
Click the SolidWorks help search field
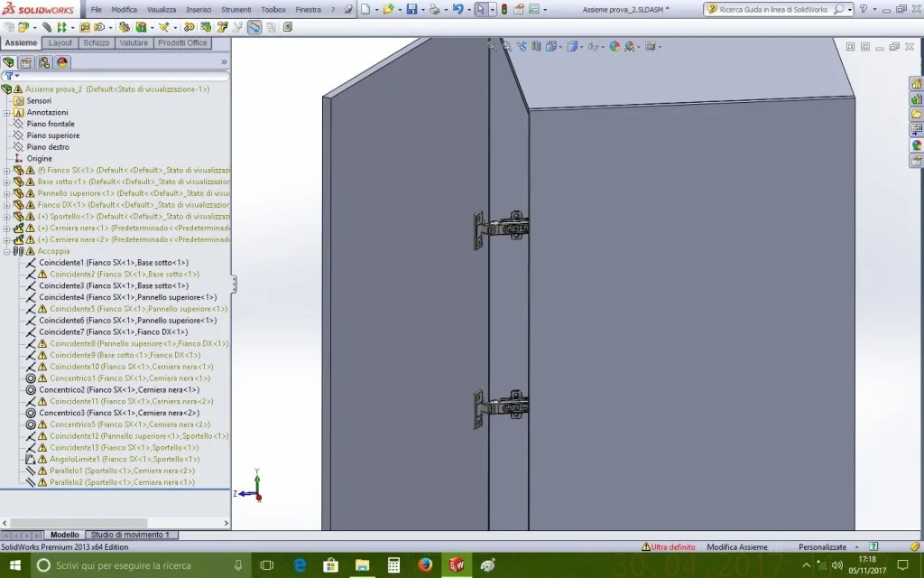point(772,9)
